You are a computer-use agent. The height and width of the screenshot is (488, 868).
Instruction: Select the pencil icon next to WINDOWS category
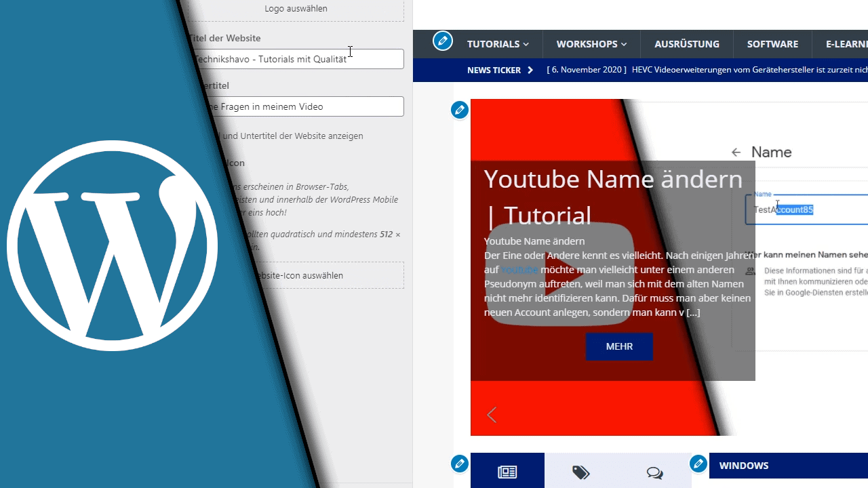pos(698,464)
